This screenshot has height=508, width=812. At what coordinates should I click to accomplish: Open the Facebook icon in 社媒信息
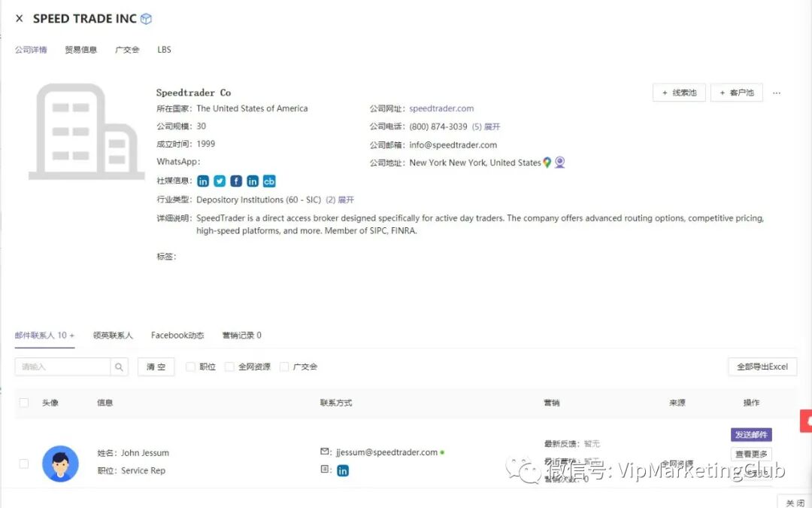pyautogui.click(x=236, y=181)
